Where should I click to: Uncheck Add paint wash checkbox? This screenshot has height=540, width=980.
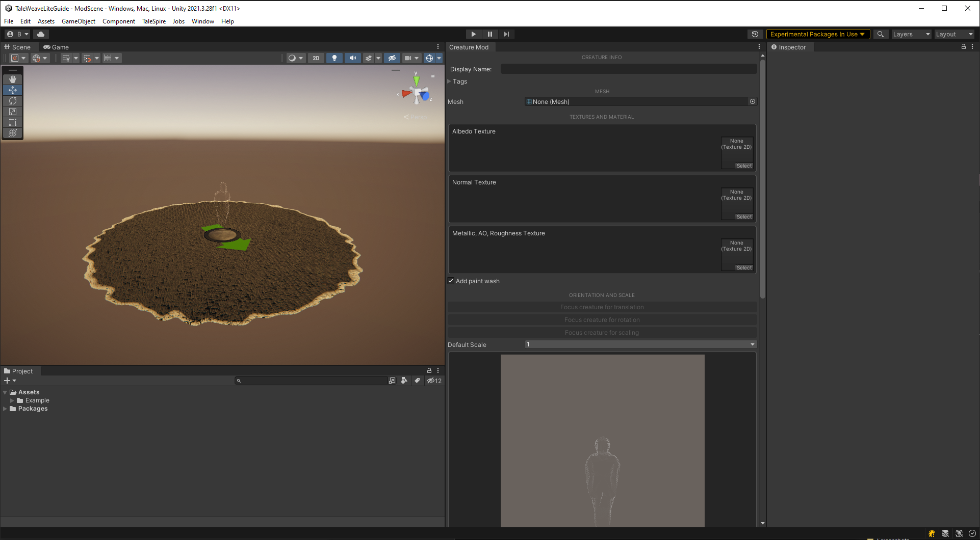coord(451,281)
